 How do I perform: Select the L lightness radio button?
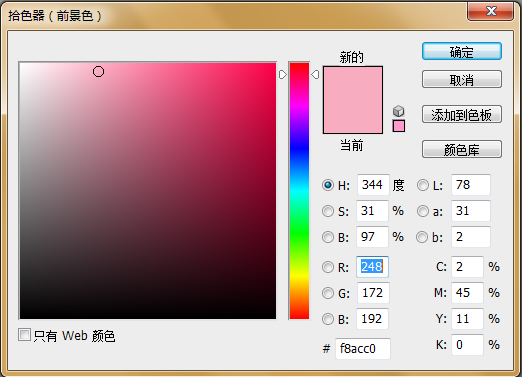point(423,185)
